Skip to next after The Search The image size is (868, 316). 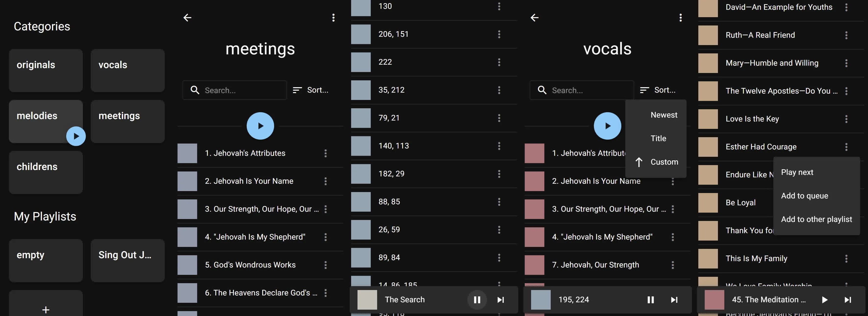[501, 300]
